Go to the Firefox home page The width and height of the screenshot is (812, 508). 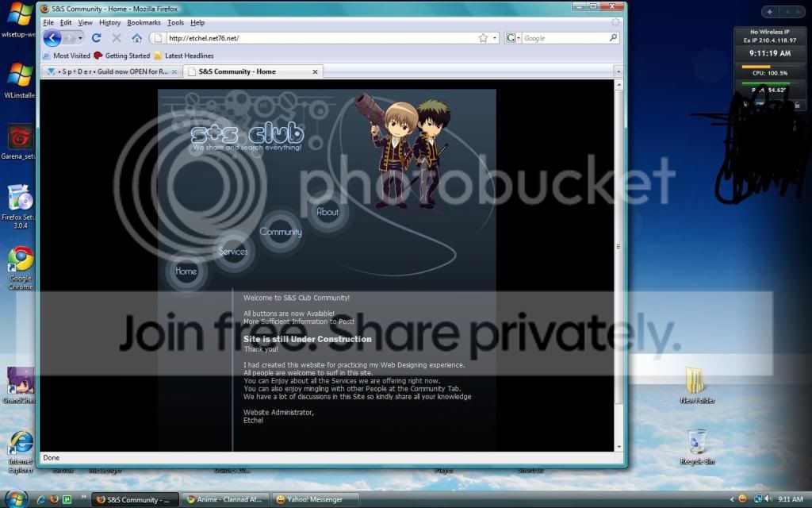coord(136,38)
